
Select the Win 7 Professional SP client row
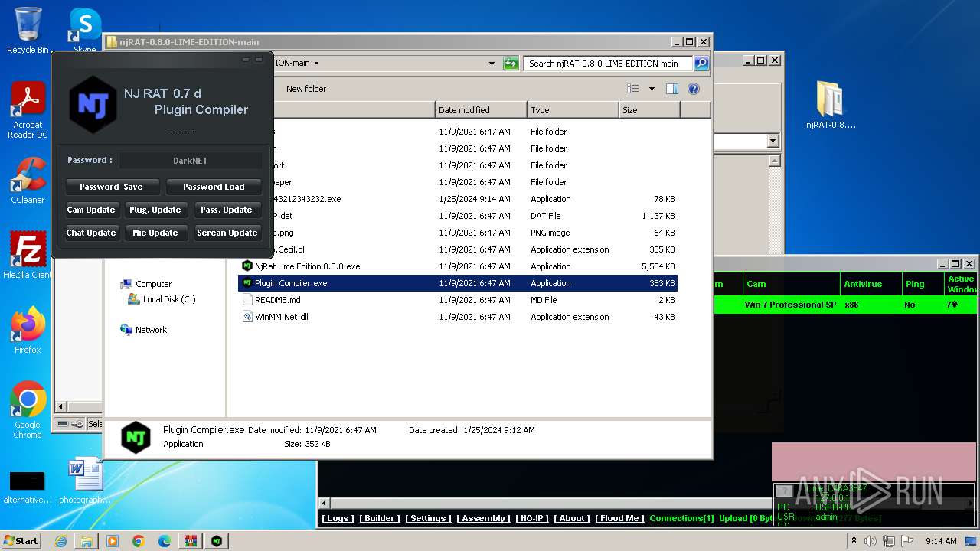pos(845,305)
